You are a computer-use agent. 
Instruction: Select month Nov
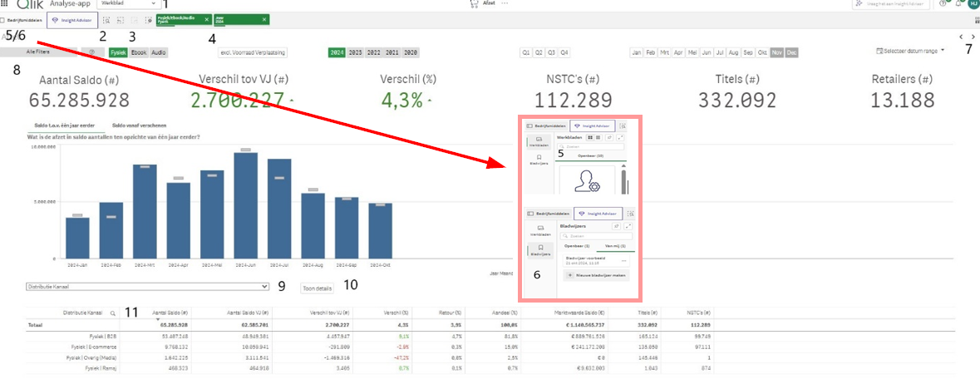pyautogui.click(x=777, y=52)
